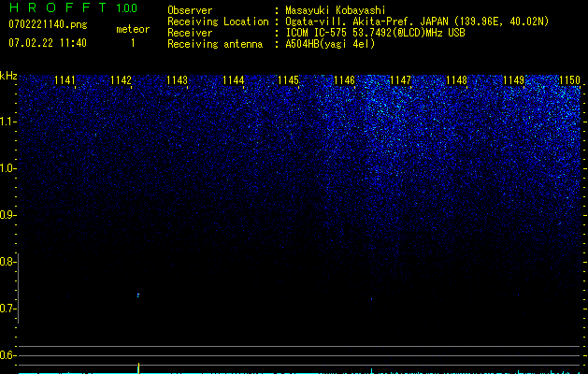Select receiver text ICOM IC-575 53.7492 MHz

375,33
